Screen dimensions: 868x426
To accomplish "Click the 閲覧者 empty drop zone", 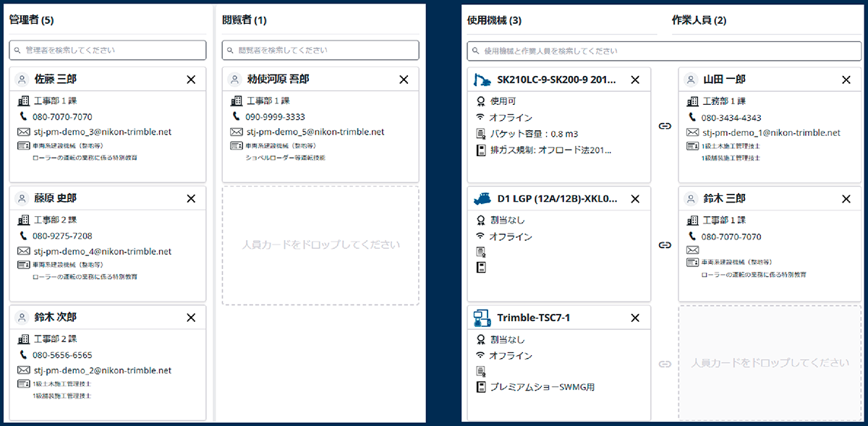I will tap(320, 245).
